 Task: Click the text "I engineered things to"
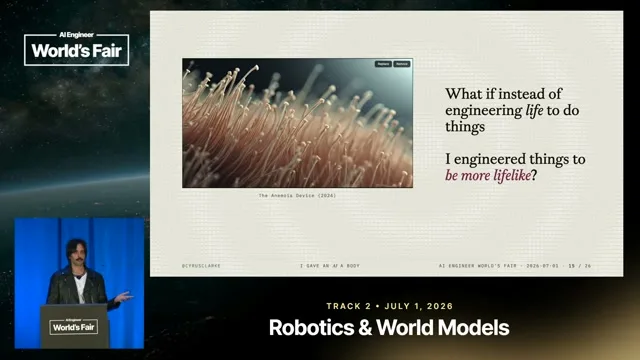point(515,159)
